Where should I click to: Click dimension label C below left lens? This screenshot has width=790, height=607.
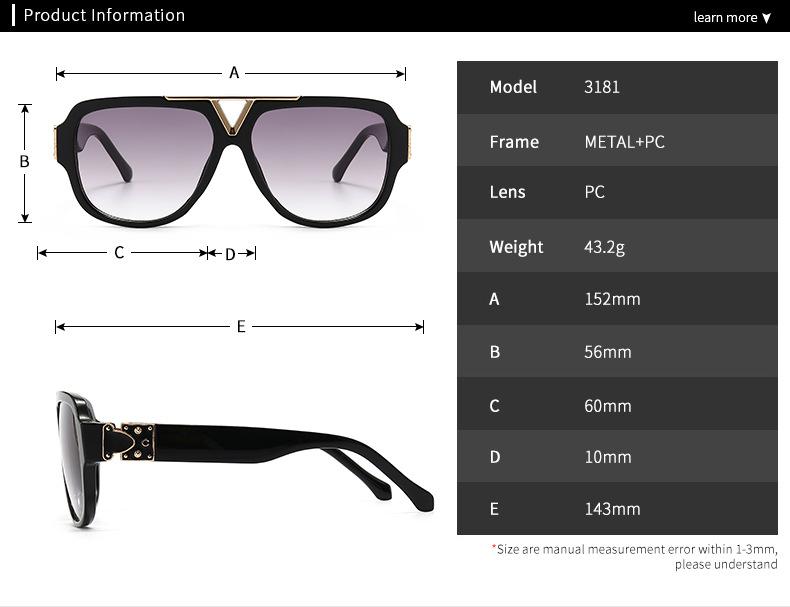point(119,252)
